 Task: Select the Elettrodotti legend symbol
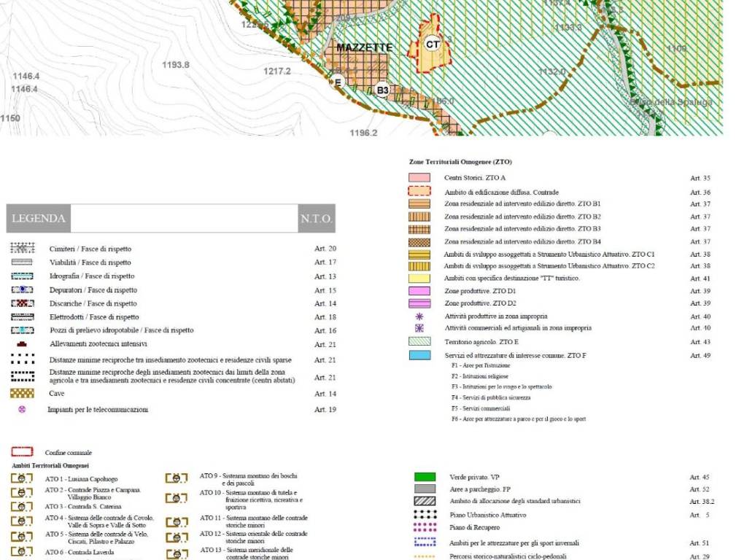click(x=23, y=316)
